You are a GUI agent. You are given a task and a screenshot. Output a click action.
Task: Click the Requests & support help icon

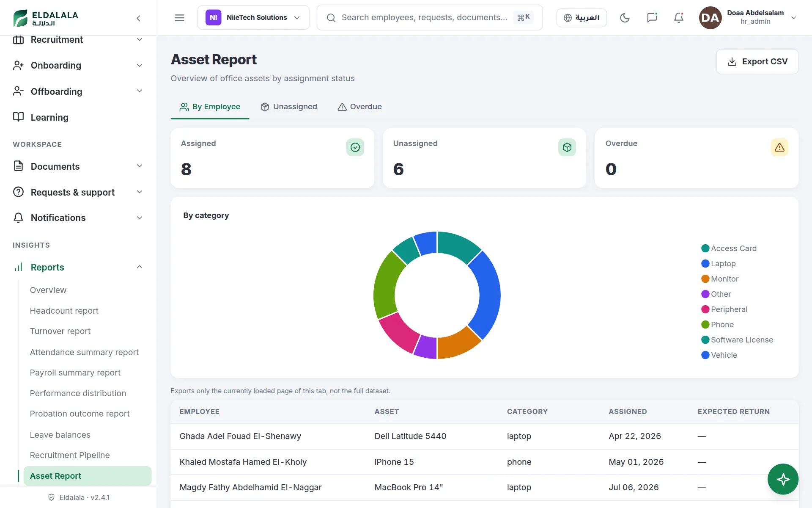(x=18, y=192)
